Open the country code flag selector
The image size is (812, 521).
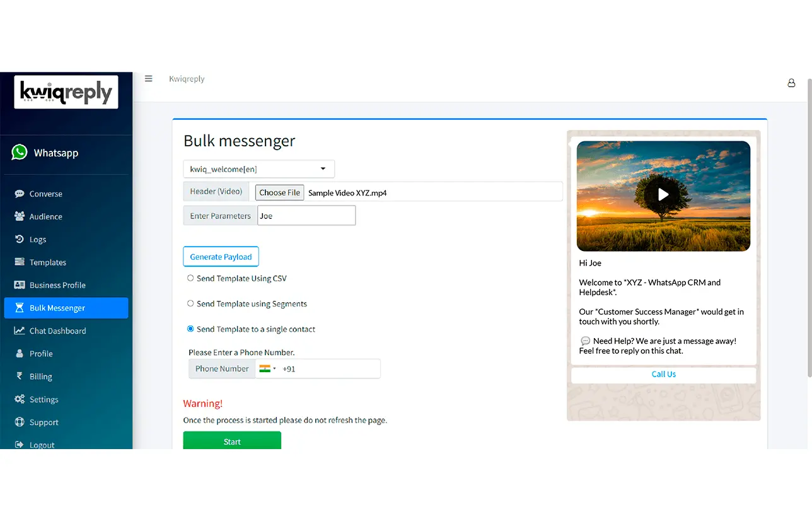[266, 368]
